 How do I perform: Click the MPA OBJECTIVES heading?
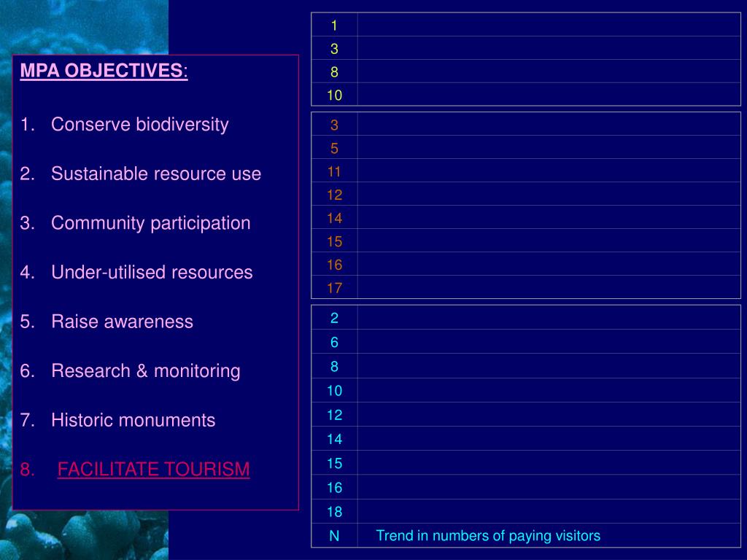104,71
